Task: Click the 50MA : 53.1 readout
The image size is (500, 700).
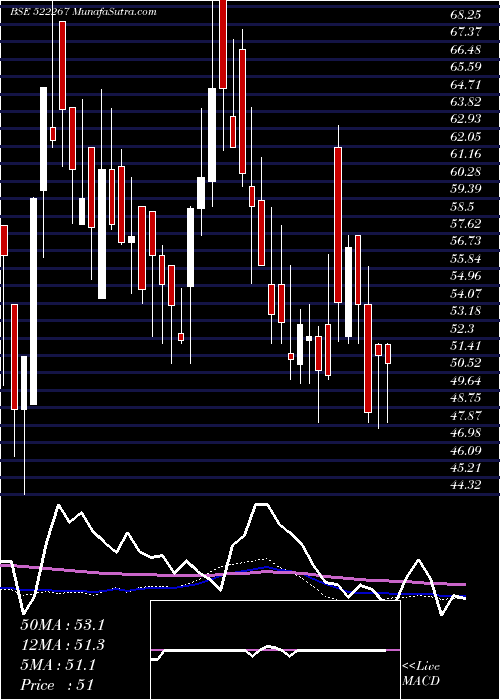Action: coord(62,625)
